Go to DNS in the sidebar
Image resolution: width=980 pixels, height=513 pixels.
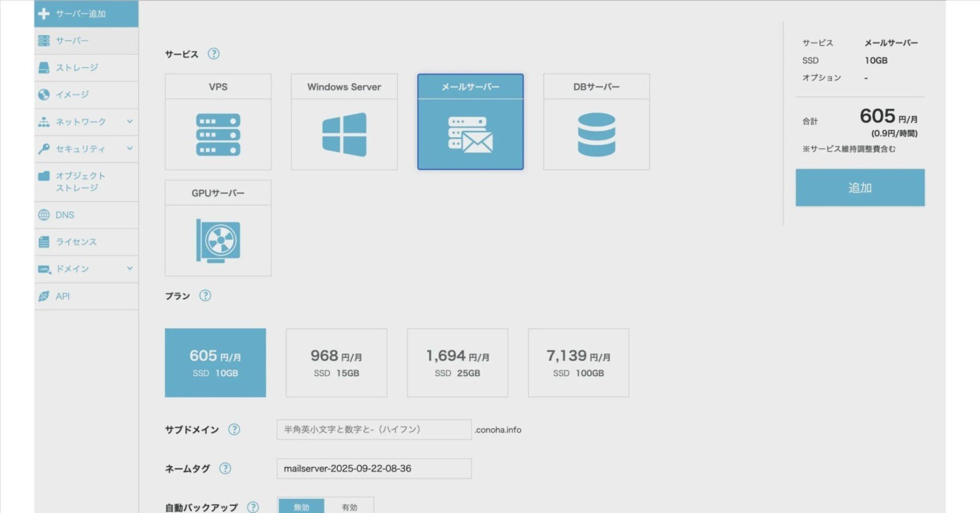coord(86,215)
